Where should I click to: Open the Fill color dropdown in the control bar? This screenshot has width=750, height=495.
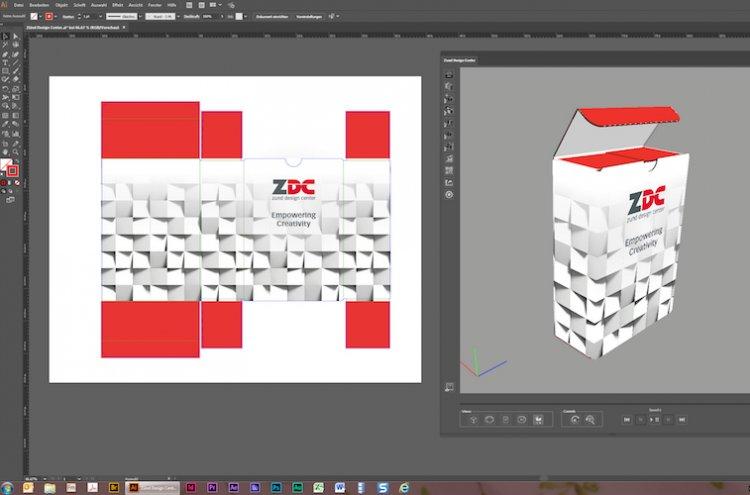[x=40, y=16]
